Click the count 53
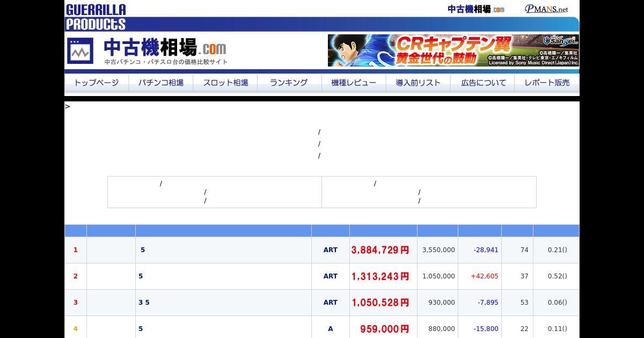This screenshot has height=338, width=644. pos(524,303)
